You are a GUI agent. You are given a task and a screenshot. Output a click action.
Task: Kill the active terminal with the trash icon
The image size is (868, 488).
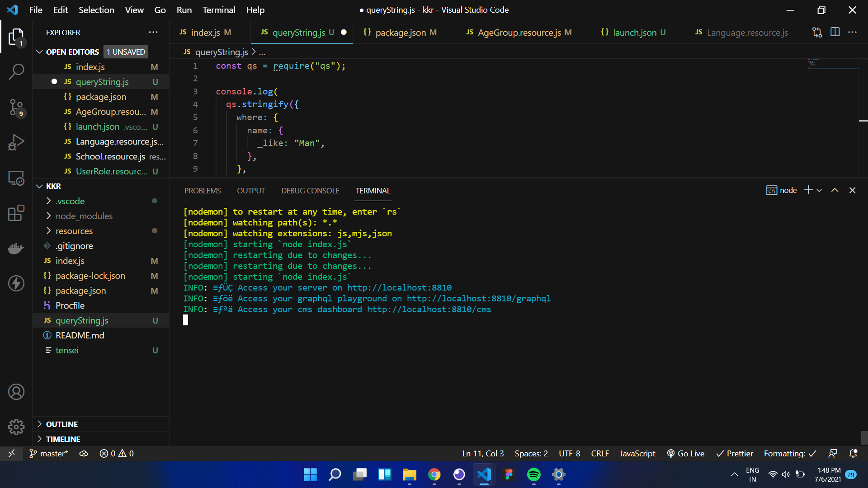(x=853, y=190)
